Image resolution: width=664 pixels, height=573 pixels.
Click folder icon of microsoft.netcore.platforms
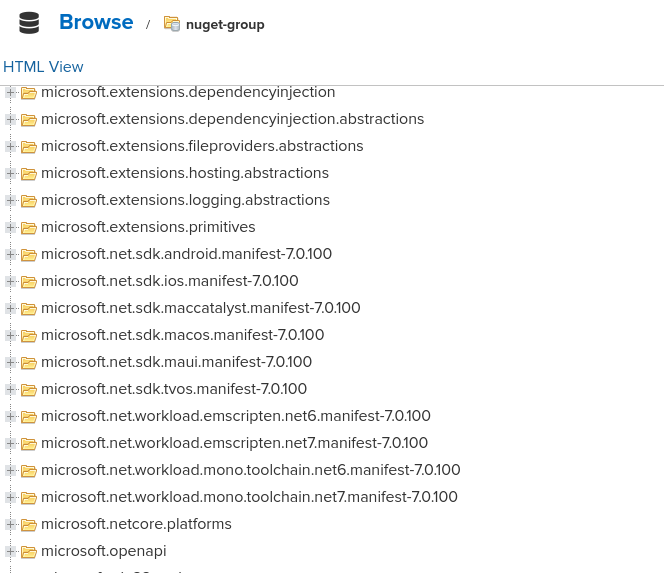pos(29,525)
